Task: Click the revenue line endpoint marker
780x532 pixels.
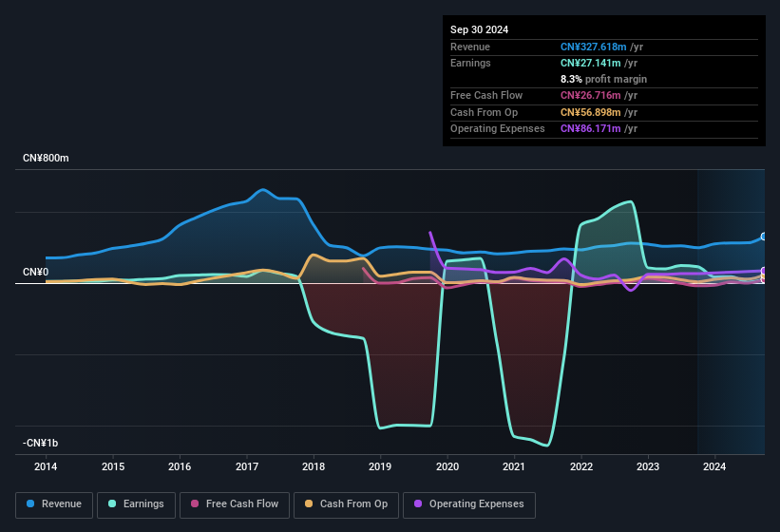Action: [764, 237]
